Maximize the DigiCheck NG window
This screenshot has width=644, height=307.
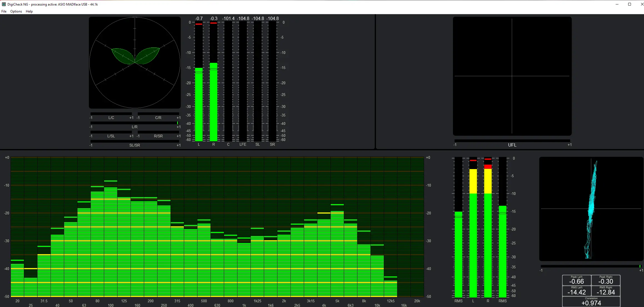point(630,4)
